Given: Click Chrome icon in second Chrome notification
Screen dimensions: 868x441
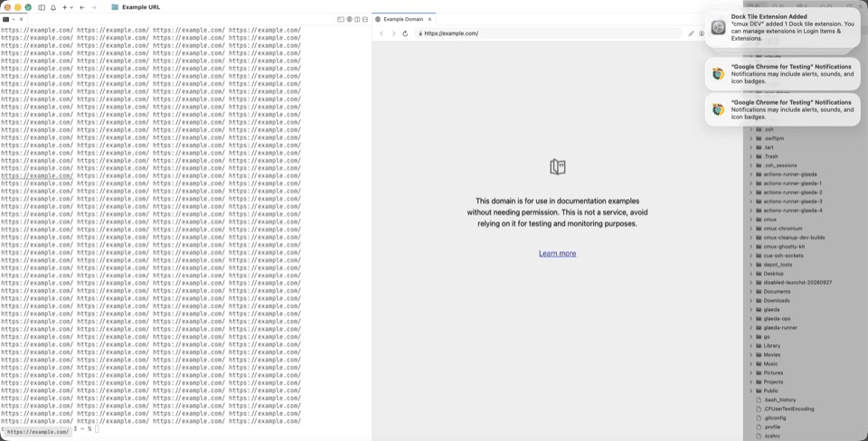Looking at the screenshot, I should [718, 109].
